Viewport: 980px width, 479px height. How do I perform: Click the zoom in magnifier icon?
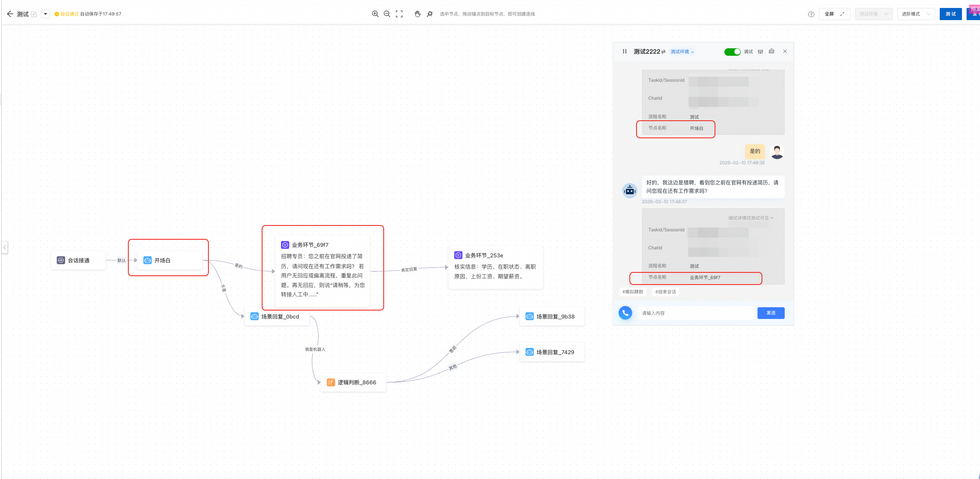point(375,14)
